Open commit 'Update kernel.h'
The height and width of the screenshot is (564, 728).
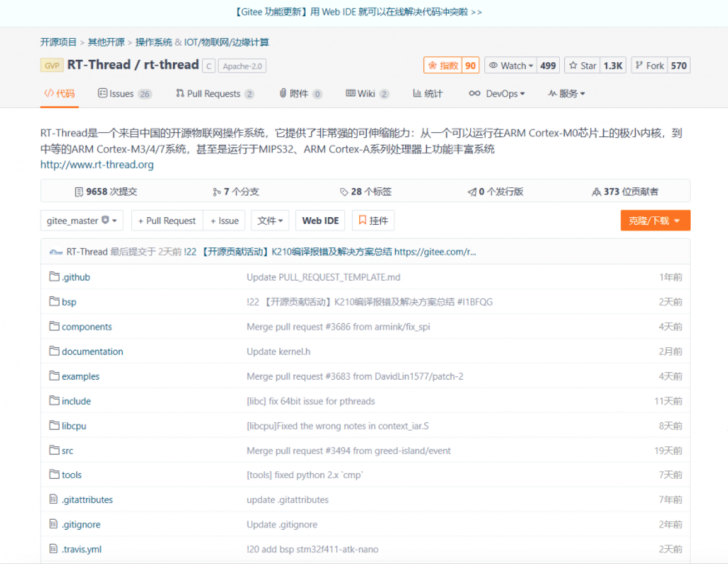click(278, 351)
